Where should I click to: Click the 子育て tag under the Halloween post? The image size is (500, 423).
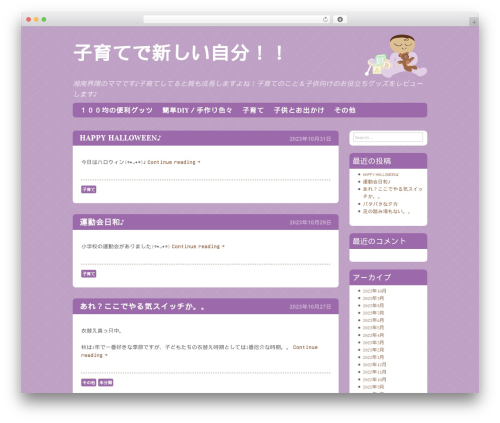[89, 189]
